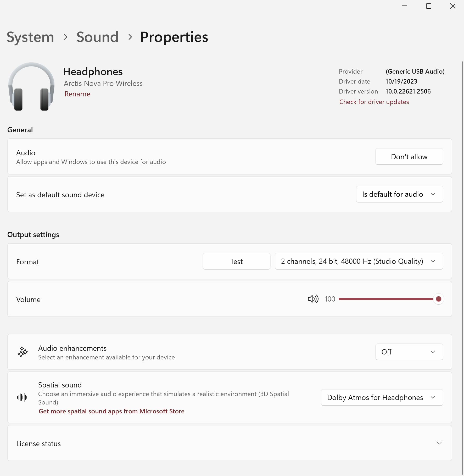Screen dimensions: 464x476
Task: Select the Properties breadcrumb label
Action: click(x=174, y=37)
